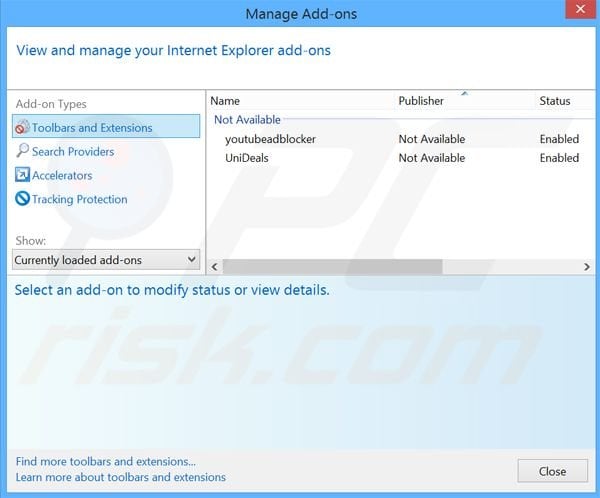Open Learn more about toolbars and extensions
Viewport: 600px width, 498px height.
tap(121, 477)
